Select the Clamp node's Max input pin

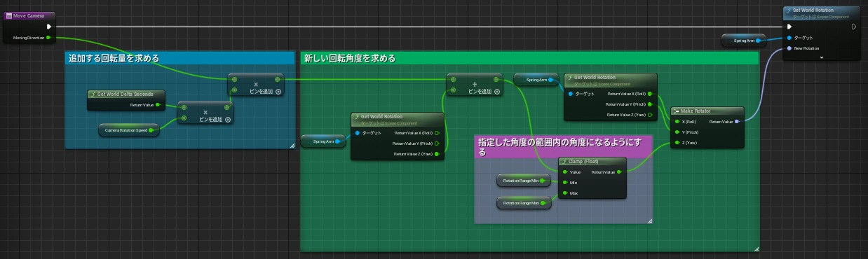pos(565,192)
